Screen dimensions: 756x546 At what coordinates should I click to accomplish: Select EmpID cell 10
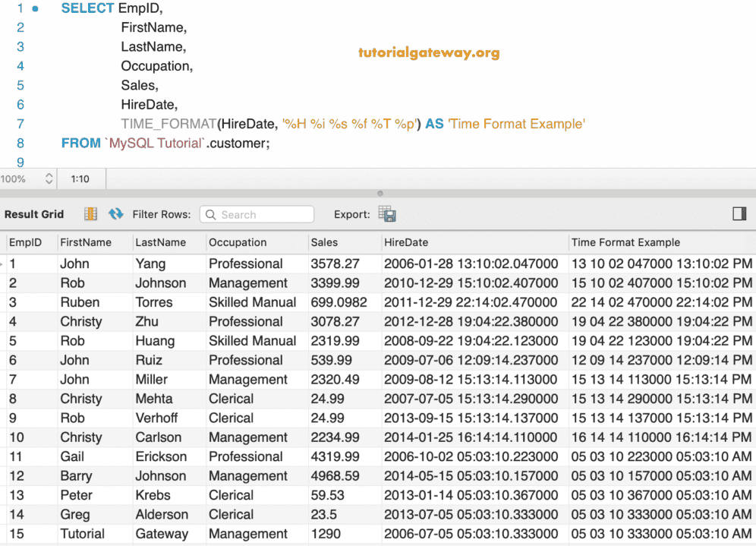[x=17, y=437]
